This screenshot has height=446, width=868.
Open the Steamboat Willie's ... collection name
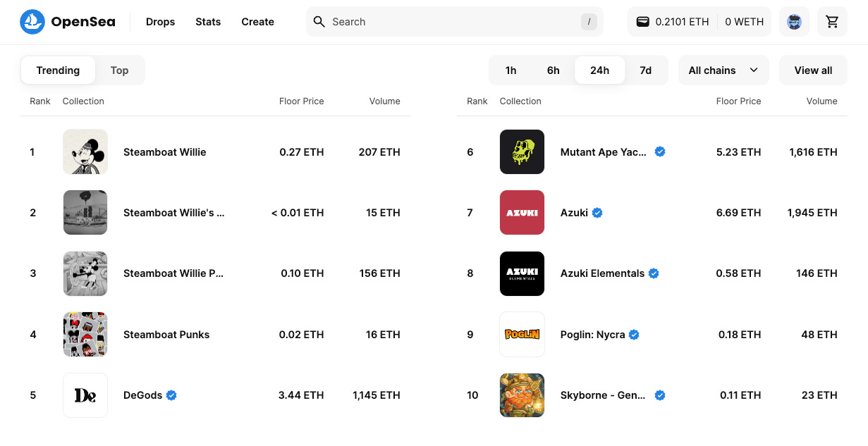174,213
